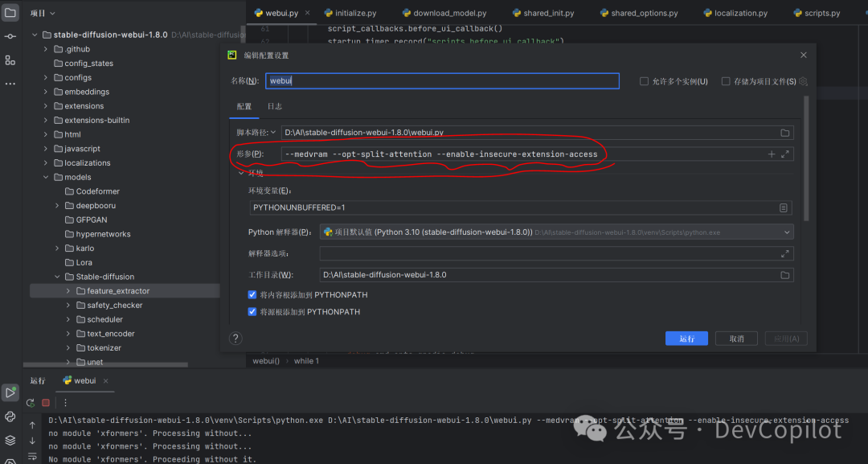The width and height of the screenshot is (868, 464).
Task: Close the webui.py editor tab
Action: [x=307, y=13]
